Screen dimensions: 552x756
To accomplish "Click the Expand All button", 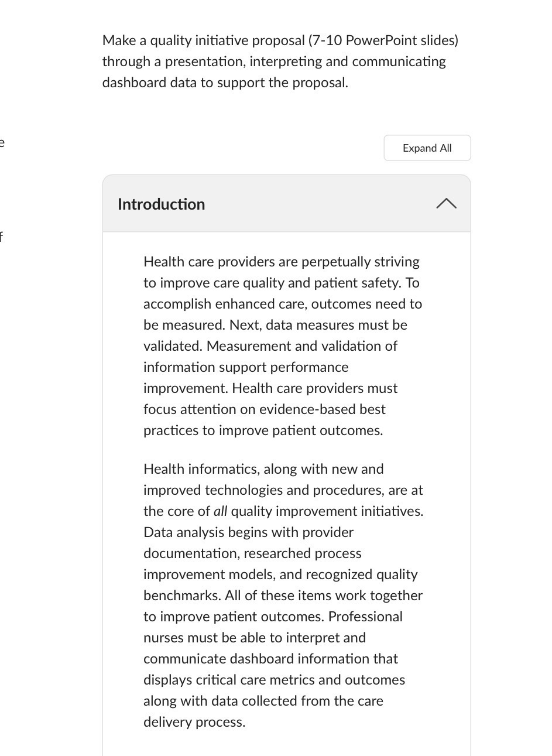I will tap(427, 148).
